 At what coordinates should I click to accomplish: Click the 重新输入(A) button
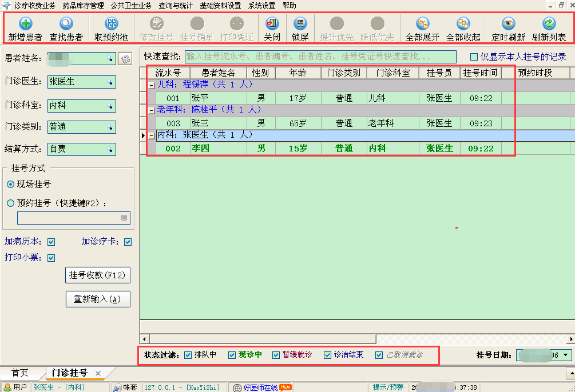coord(97,299)
